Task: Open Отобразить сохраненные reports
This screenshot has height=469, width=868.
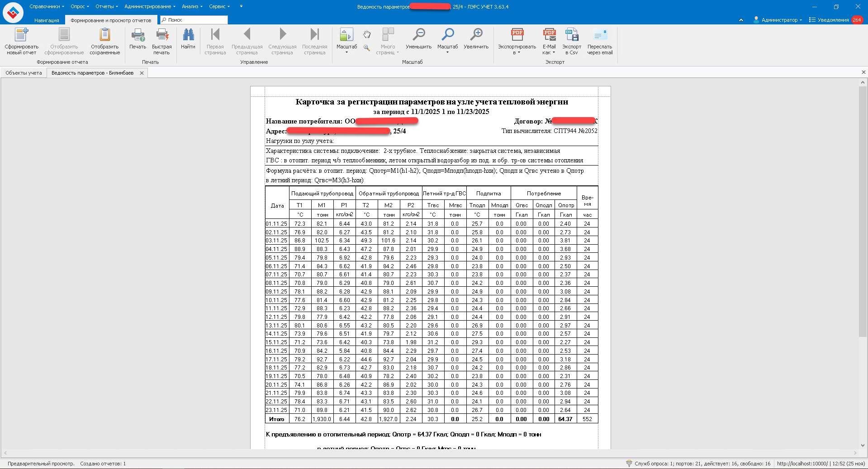Action: coord(104,35)
